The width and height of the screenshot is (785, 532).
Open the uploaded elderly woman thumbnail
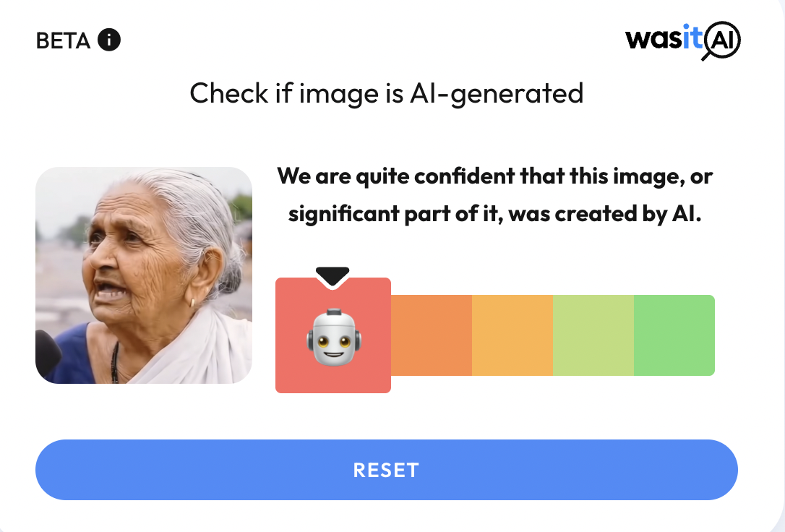(144, 275)
